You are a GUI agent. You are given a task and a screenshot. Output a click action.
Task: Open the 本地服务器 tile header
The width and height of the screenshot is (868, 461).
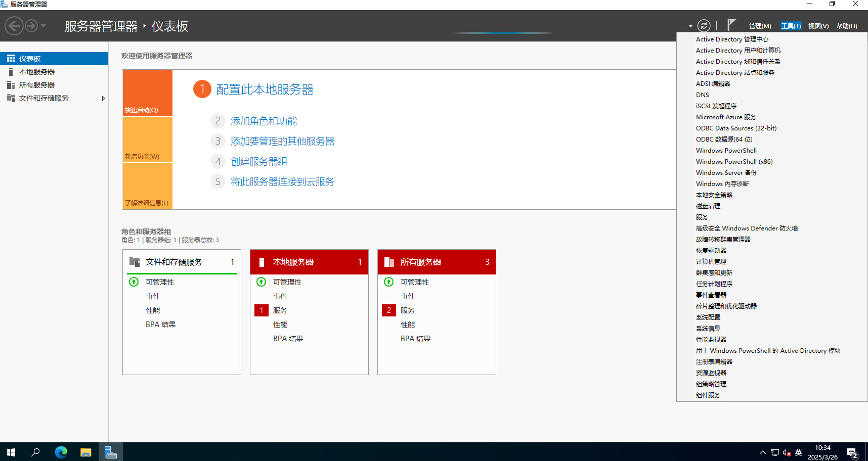pyautogui.click(x=309, y=262)
